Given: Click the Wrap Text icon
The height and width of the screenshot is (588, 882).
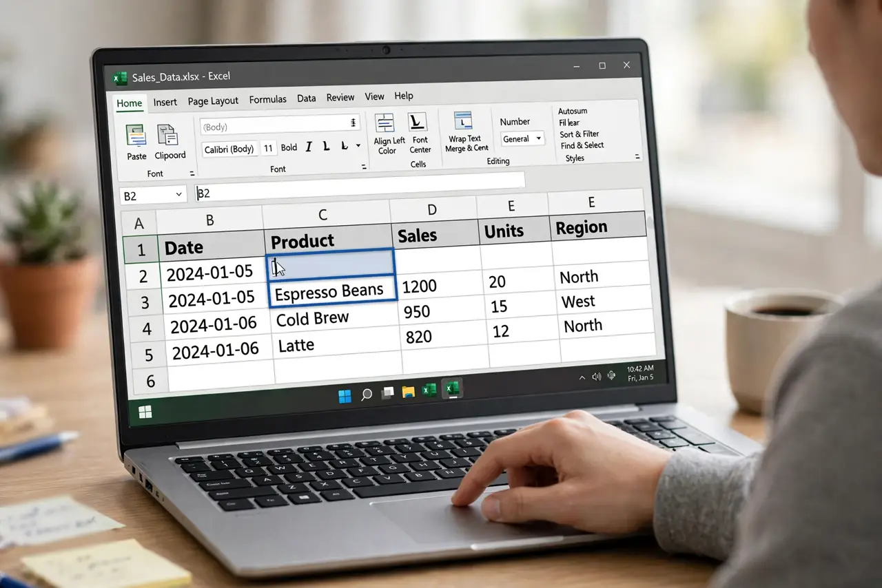Looking at the screenshot, I should (463, 120).
